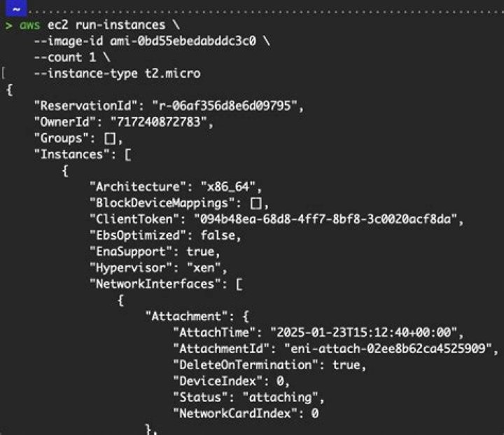Click the aws command word
This screenshot has width=504, height=435.
[29, 25]
